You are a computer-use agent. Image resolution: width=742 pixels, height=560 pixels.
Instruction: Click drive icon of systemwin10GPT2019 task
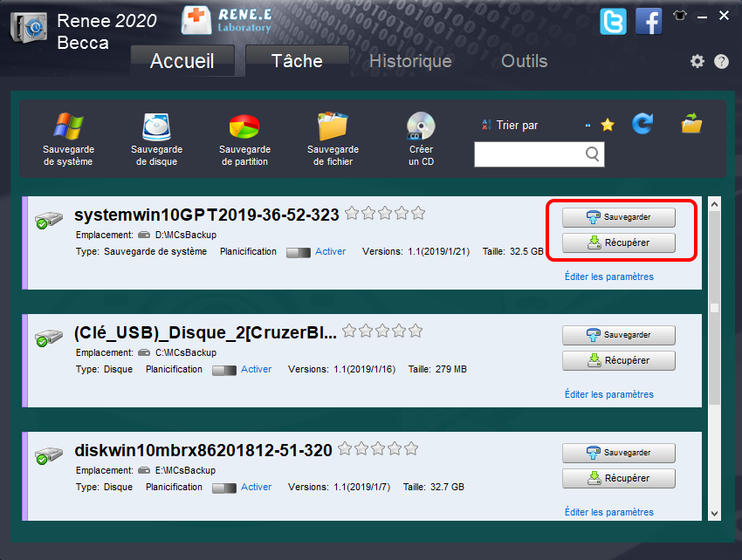click(49, 221)
